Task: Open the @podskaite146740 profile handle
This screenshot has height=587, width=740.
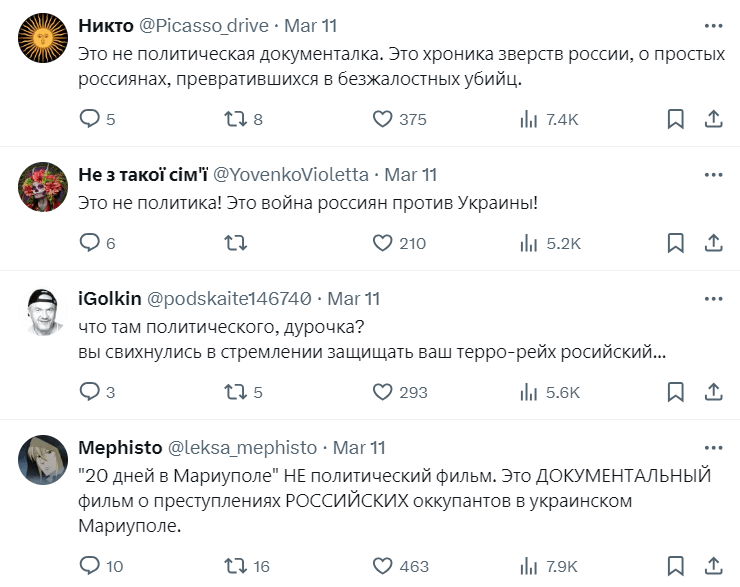Action: coord(229,298)
